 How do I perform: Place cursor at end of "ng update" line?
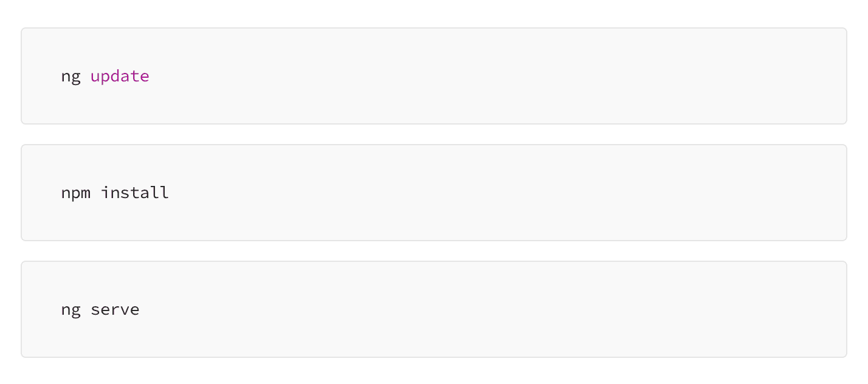pyautogui.click(x=151, y=77)
